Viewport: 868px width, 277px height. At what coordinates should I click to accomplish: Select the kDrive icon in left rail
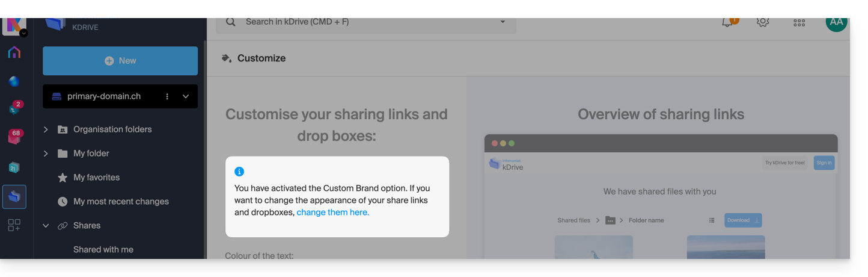click(x=14, y=197)
